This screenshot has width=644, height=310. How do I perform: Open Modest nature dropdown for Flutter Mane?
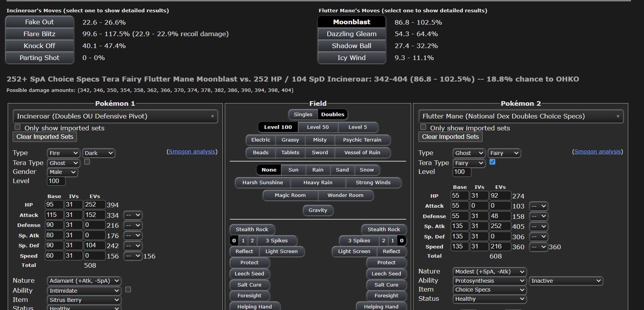click(490, 272)
